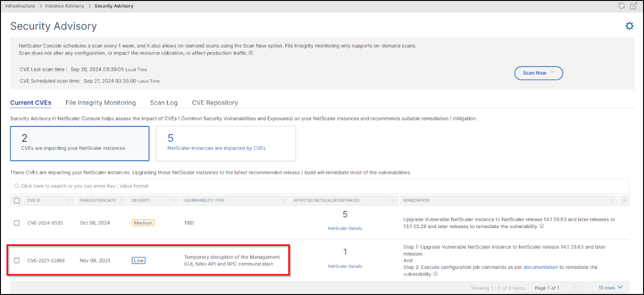The height and width of the screenshot is (295, 644).
Task: Open NetScaler Details for CVE-2021-22956
Action: tap(345, 266)
